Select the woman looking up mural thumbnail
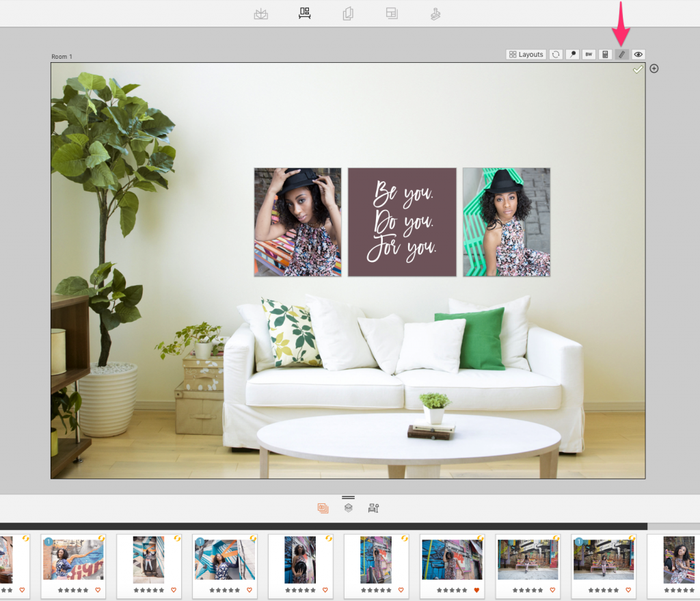Viewport: 700px width, 601px height. click(x=224, y=560)
